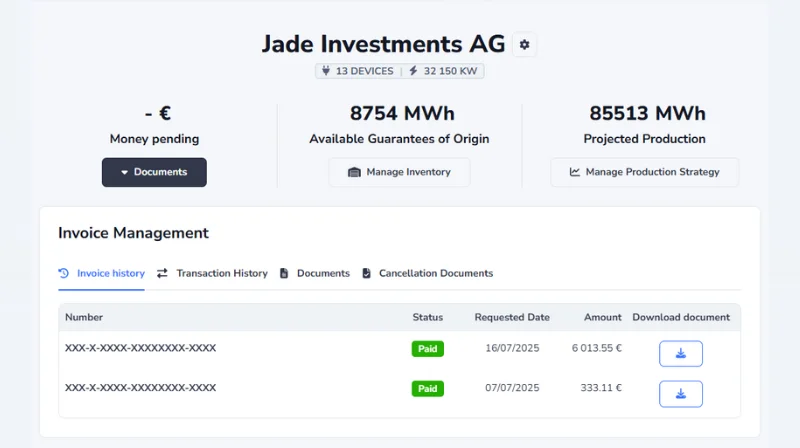800x448 pixels.
Task: Click the amount 6 013.55 €
Action: click(596, 349)
